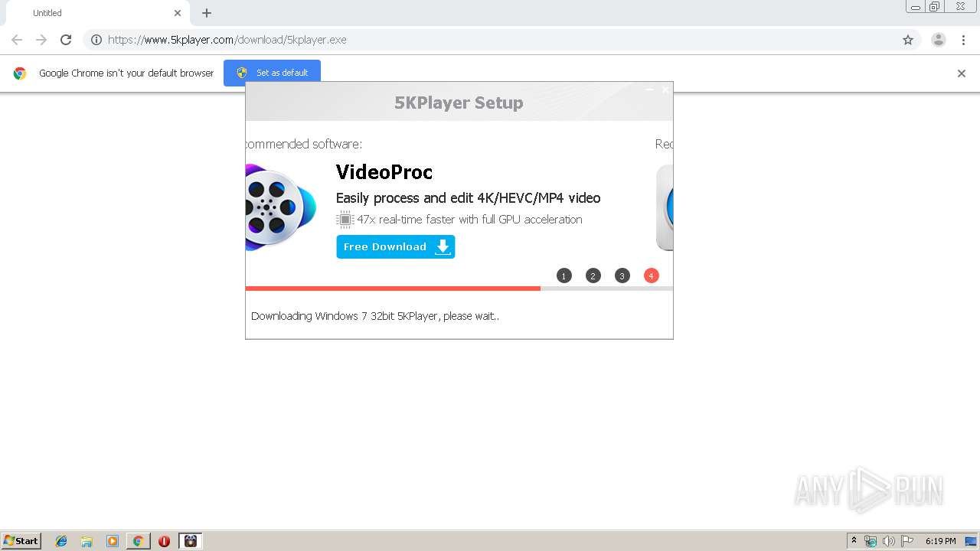
Task: Launch Internet Explorer from taskbar
Action: pyautogui.click(x=61, y=541)
